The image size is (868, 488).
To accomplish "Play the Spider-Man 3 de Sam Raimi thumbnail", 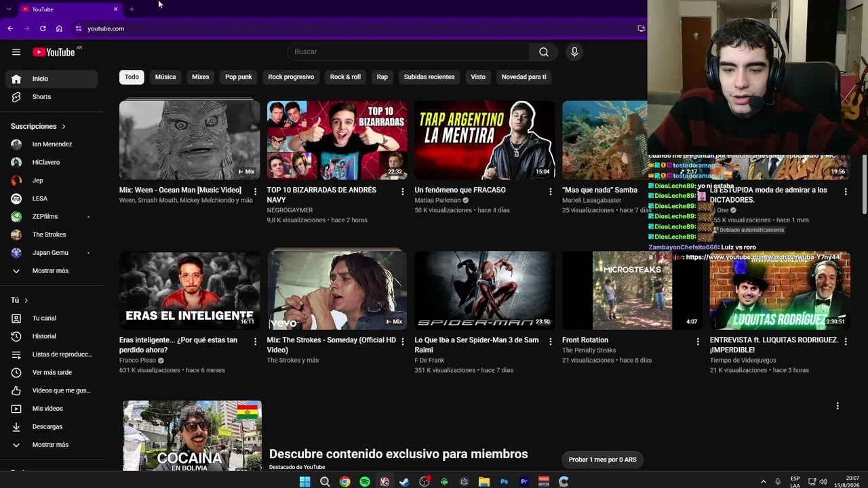I will tap(485, 291).
